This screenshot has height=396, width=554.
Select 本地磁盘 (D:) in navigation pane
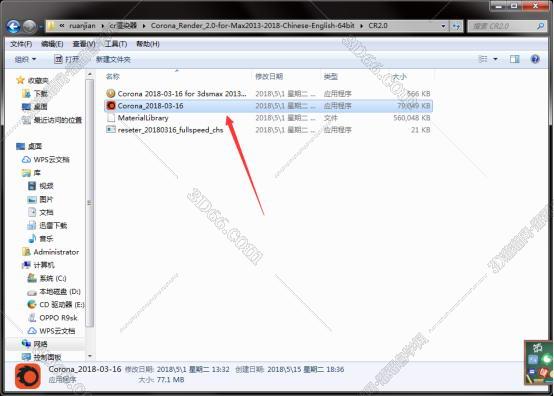60,291
